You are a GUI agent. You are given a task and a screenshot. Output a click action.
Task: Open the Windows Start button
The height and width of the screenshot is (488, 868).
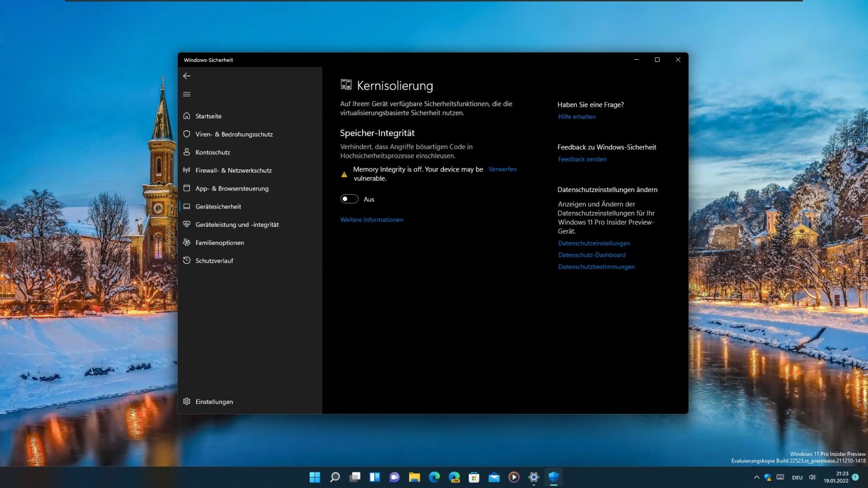[314, 477]
